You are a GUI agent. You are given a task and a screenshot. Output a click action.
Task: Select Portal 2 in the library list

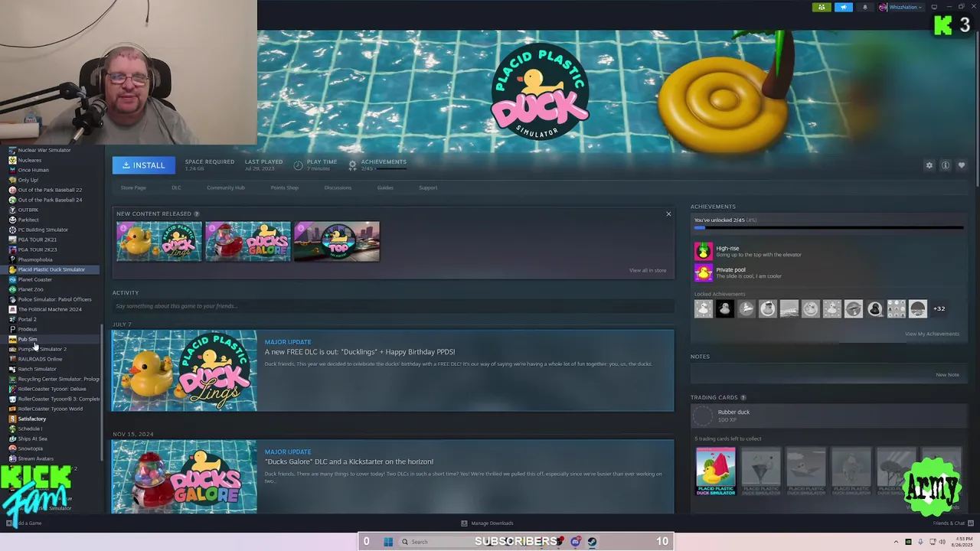pyautogui.click(x=27, y=319)
